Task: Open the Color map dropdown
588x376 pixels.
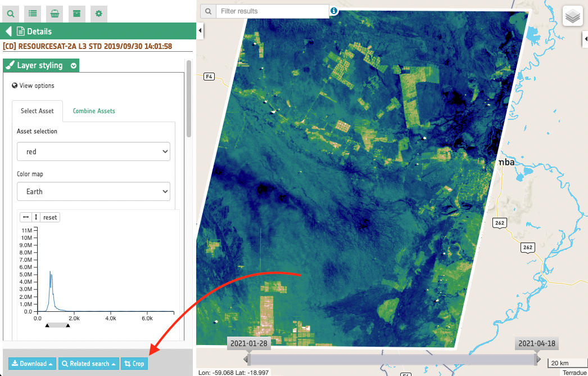Action: pos(93,191)
